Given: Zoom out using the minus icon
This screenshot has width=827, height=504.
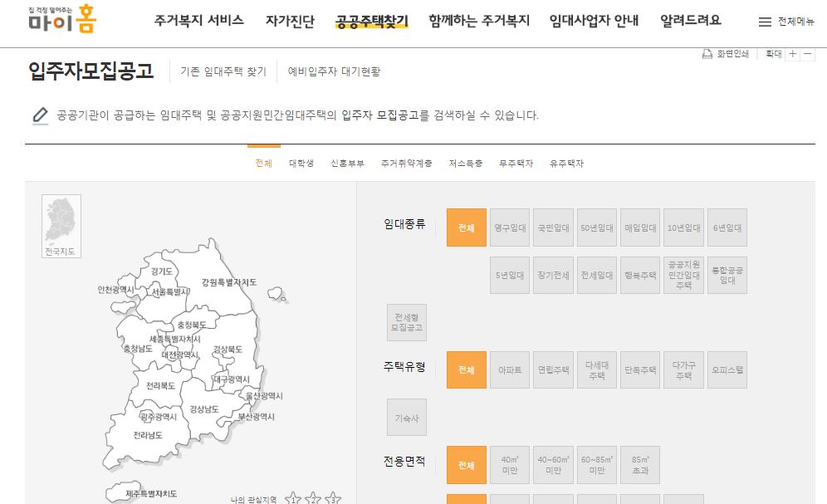Looking at the screenshot, I should point(808,54).
